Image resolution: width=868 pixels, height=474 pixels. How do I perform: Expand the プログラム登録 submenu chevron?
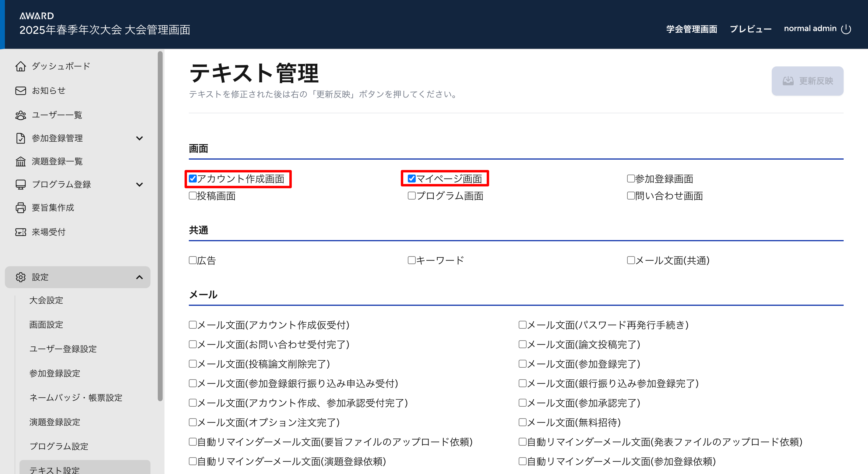click(139, 184)
